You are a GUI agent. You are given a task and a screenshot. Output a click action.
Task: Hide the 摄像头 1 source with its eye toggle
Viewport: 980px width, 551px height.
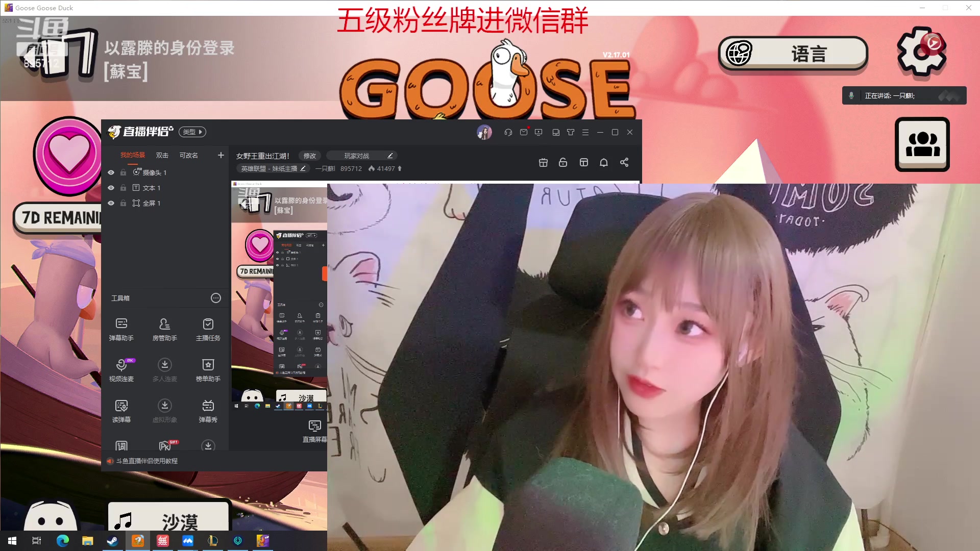point(111,172)
